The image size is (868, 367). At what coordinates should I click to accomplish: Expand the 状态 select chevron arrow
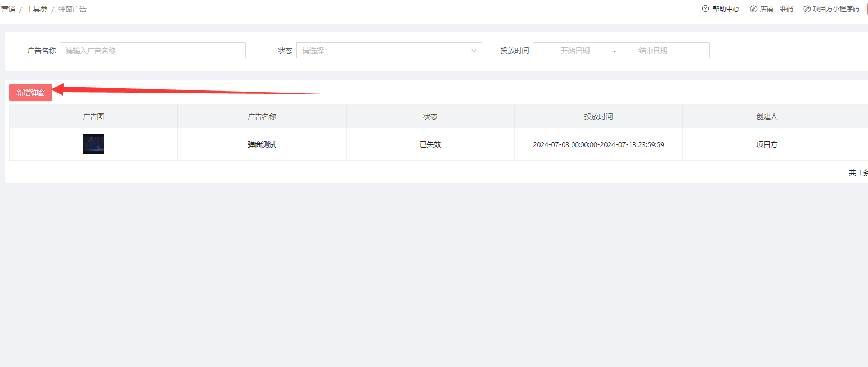[474, 51]
